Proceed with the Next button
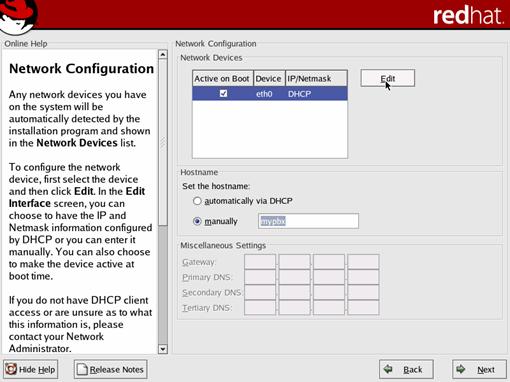510x382 pixels. [x=479, y=369]
